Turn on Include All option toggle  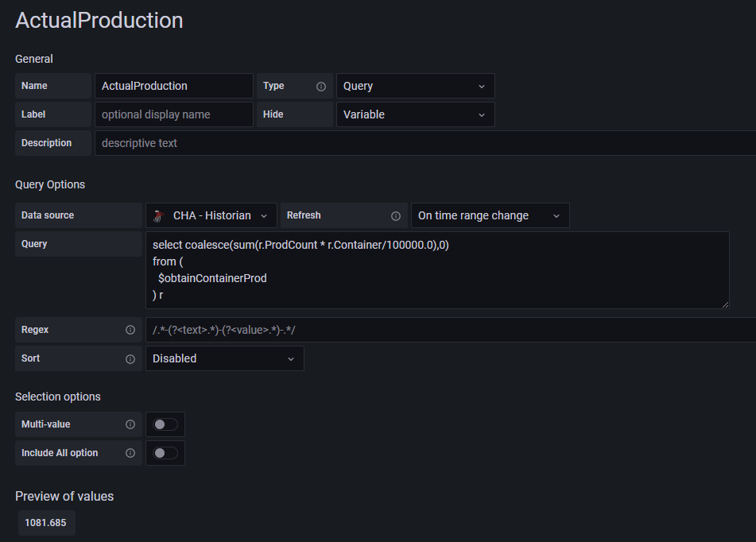click(165, 453)
